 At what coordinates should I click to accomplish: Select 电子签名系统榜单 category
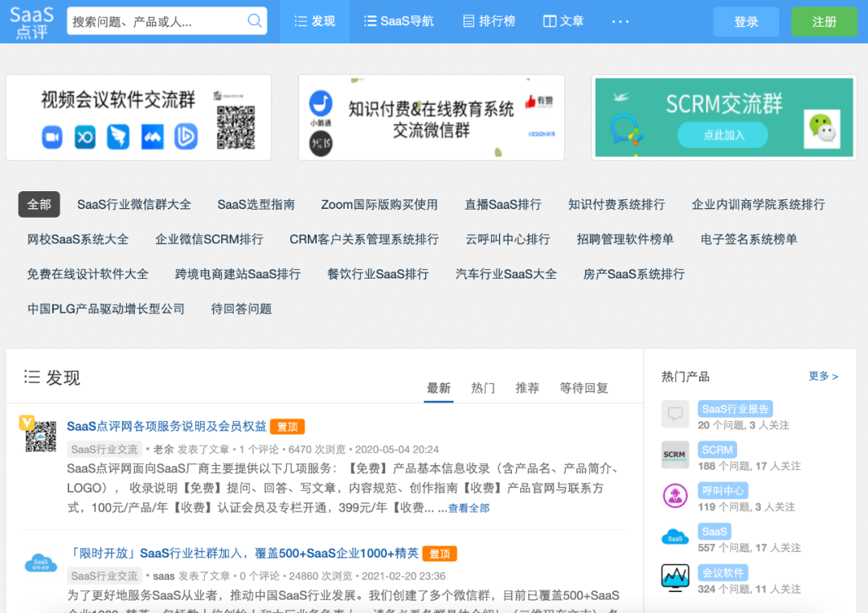click(x=748, y=239)
